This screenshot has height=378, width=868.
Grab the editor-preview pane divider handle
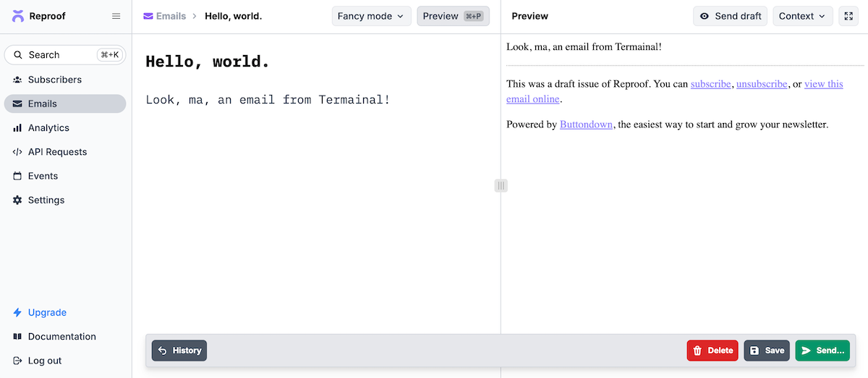501,186
